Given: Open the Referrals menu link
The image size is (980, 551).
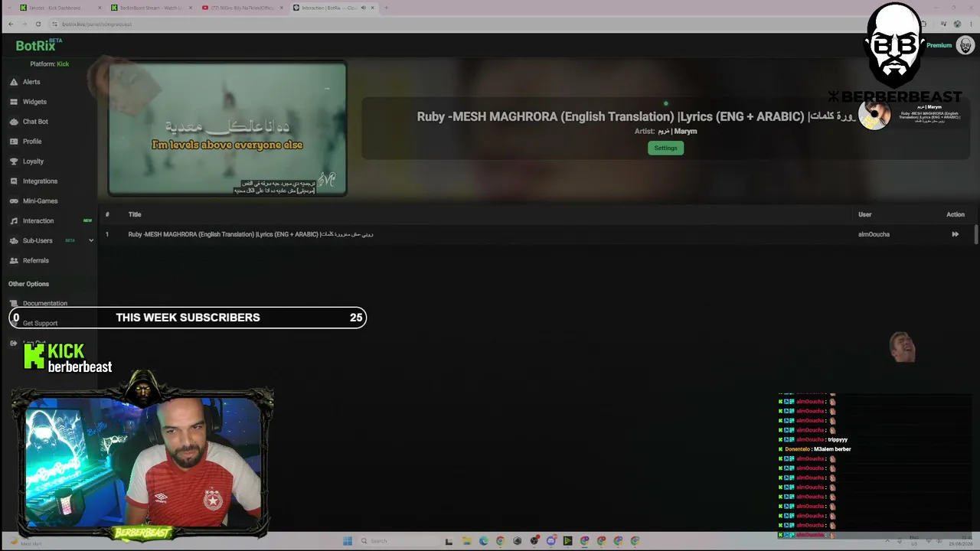Looking at the screenshot, I should click(36, 261).
